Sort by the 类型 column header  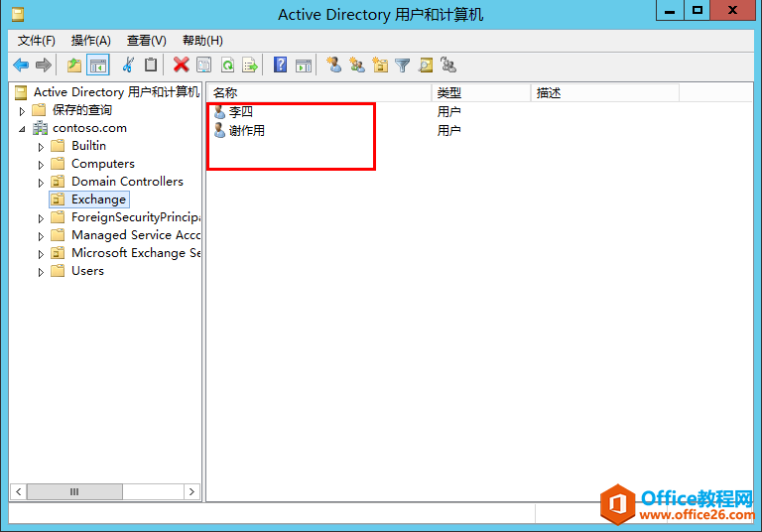click(481, 92)
